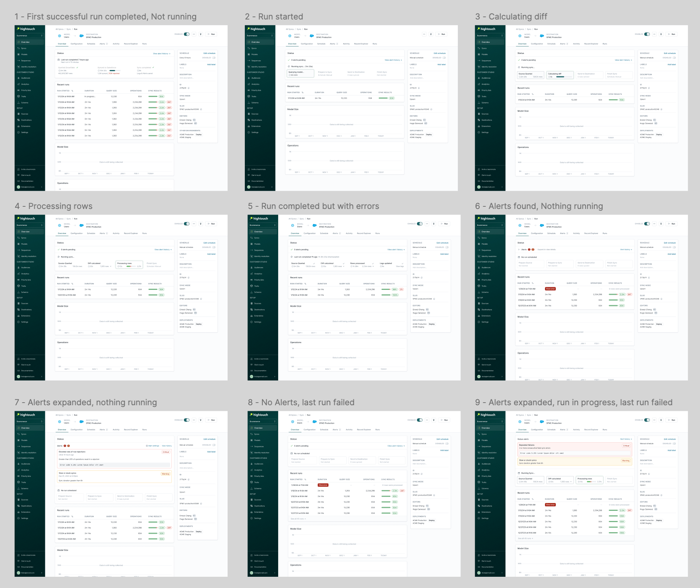
Task: Toggle the Enabled switch in frame 1
Action: pyautogui.click(x=187, y=34)
